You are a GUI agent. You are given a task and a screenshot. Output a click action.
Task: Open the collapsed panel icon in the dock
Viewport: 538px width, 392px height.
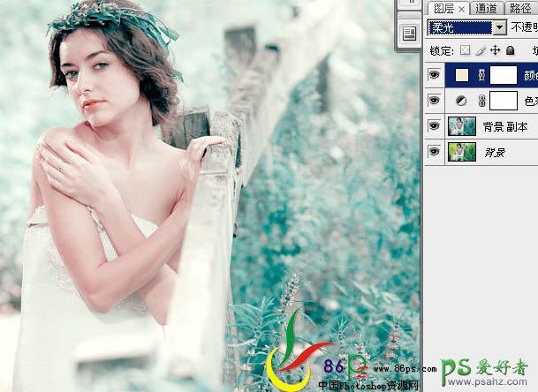pyautogui.click(x=409, y=34)
